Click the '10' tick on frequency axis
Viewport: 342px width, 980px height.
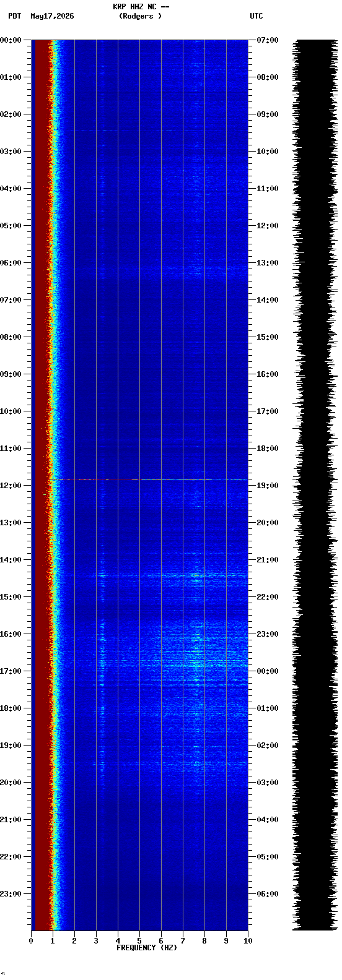248,941
